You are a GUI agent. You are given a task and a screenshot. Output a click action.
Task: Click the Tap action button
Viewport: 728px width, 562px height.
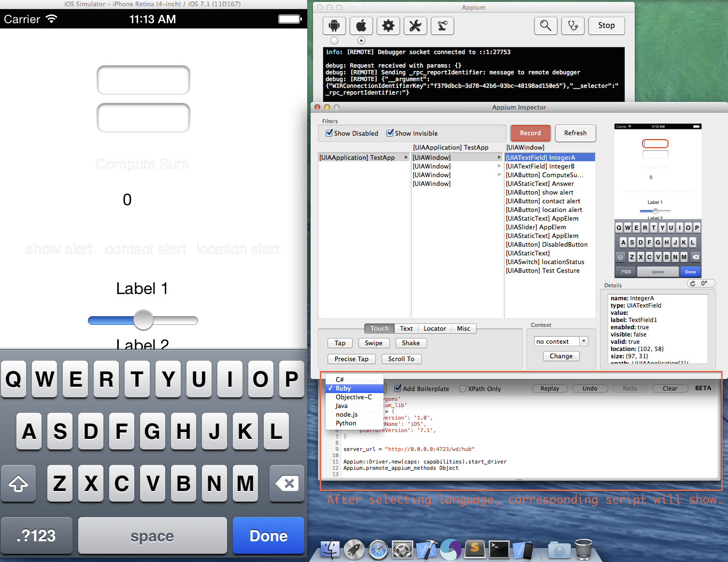coord(340,343)
